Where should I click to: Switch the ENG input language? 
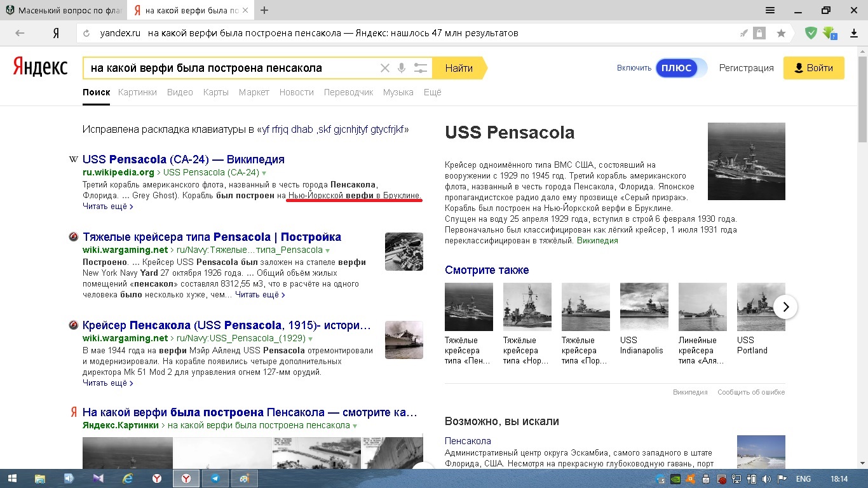[803, 478]
